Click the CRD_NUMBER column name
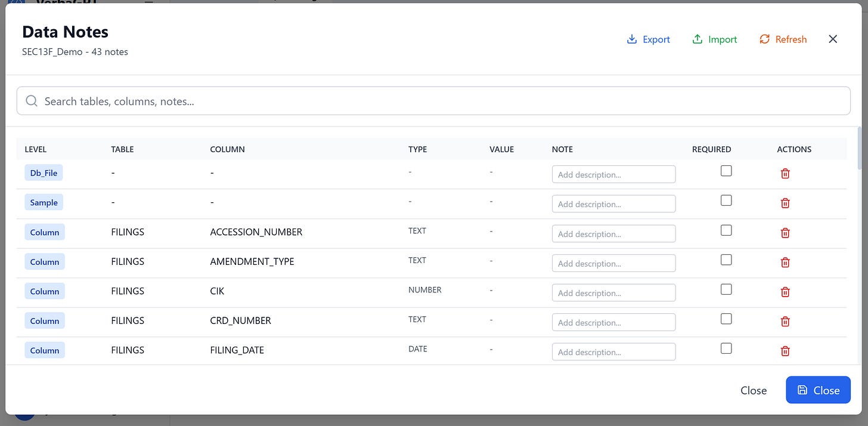 (241, 320)
